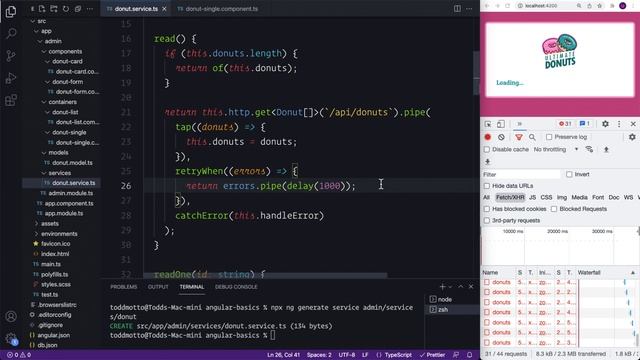Collapse the services folder
The height and width of the screenshot is (360, 640).
pos(44,173)
